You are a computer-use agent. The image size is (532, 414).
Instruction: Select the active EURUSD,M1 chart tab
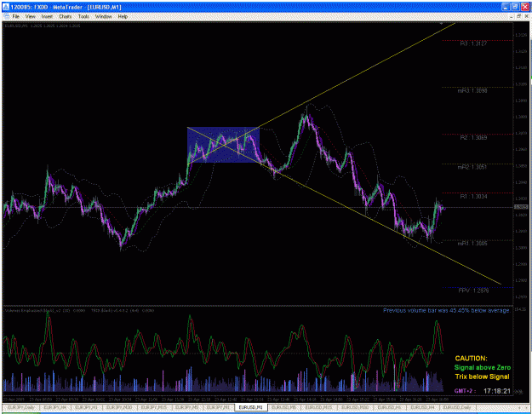pos(250,407)
